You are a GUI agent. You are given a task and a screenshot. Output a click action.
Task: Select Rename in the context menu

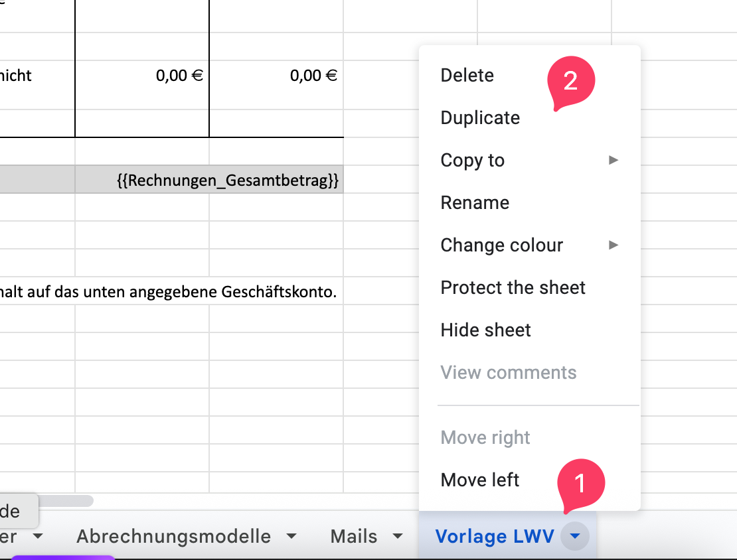point(475,203)
